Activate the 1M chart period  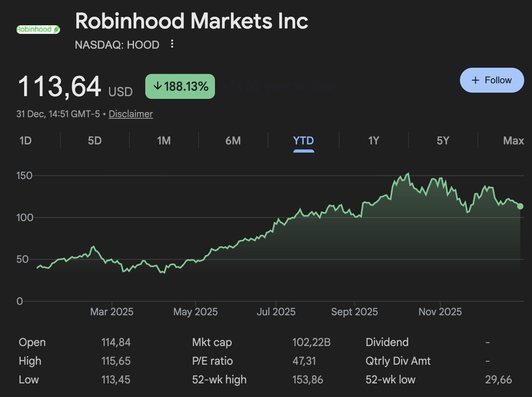[x=164, y=141]
